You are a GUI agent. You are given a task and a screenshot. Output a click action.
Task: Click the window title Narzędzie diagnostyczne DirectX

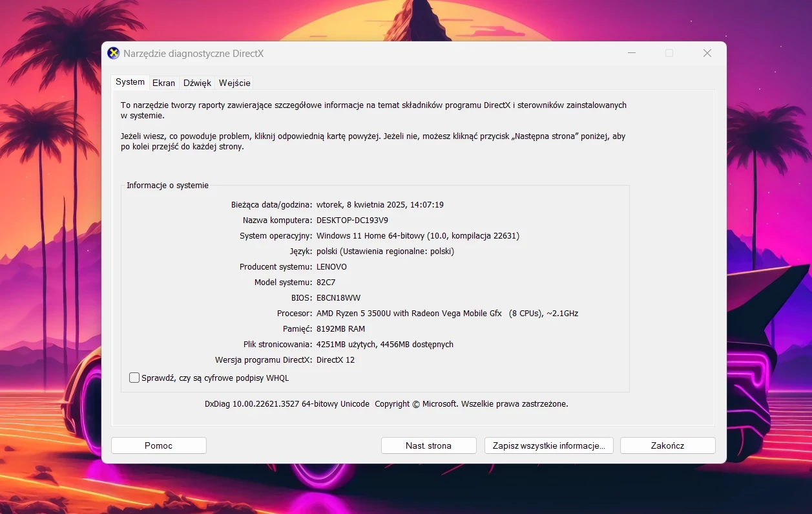click(x=193, y=54)
